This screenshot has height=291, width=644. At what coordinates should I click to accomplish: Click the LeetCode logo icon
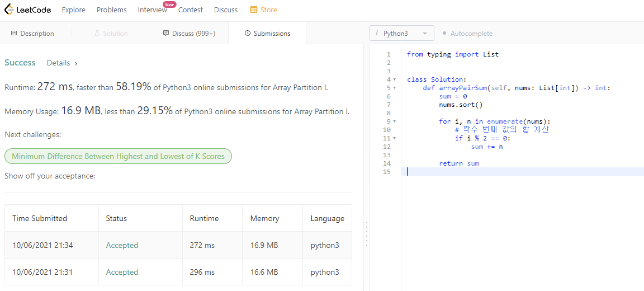(x=8, y=10)
